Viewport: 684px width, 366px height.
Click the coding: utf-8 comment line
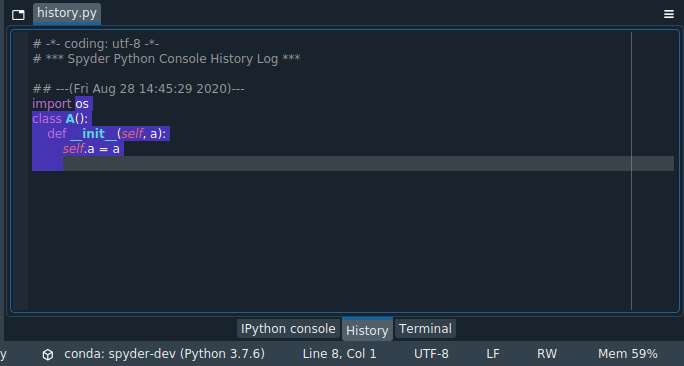96,44
